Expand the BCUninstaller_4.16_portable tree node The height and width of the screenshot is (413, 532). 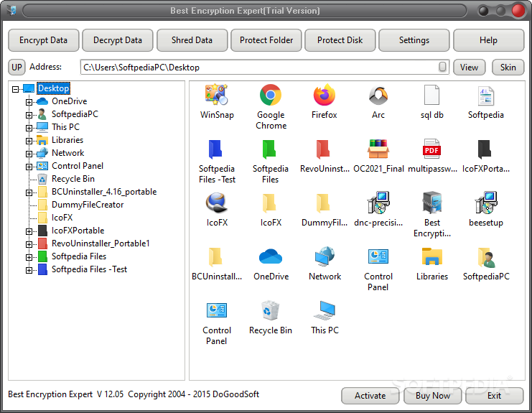[29, 192]
